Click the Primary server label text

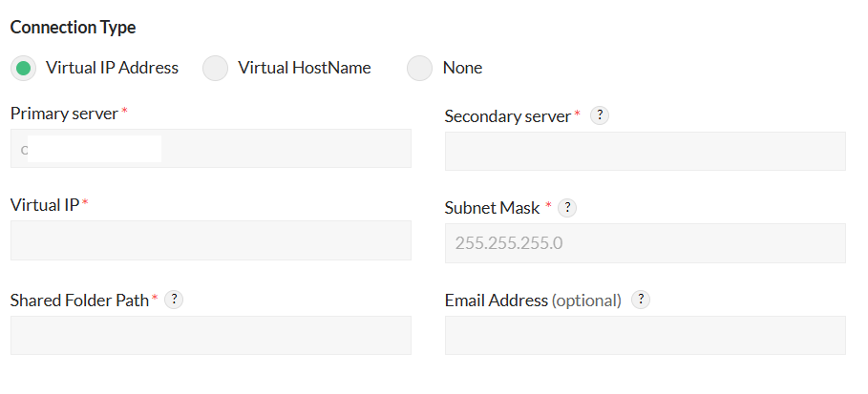pyautogui.click(x=64, y=113)
